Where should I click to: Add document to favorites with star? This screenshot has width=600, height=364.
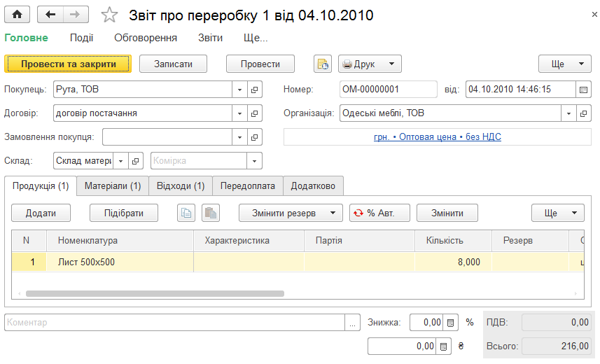tap(109, 15)
